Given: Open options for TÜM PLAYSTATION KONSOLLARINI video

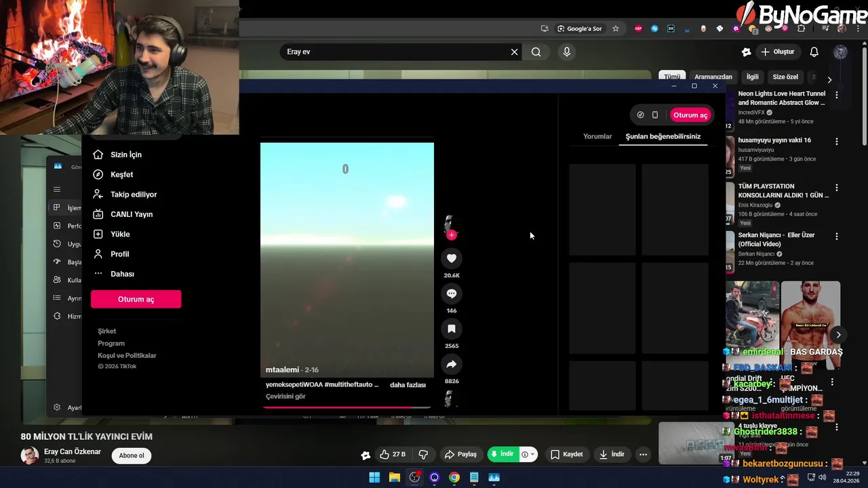Looking at the screenshot, I should click(837, 188).
